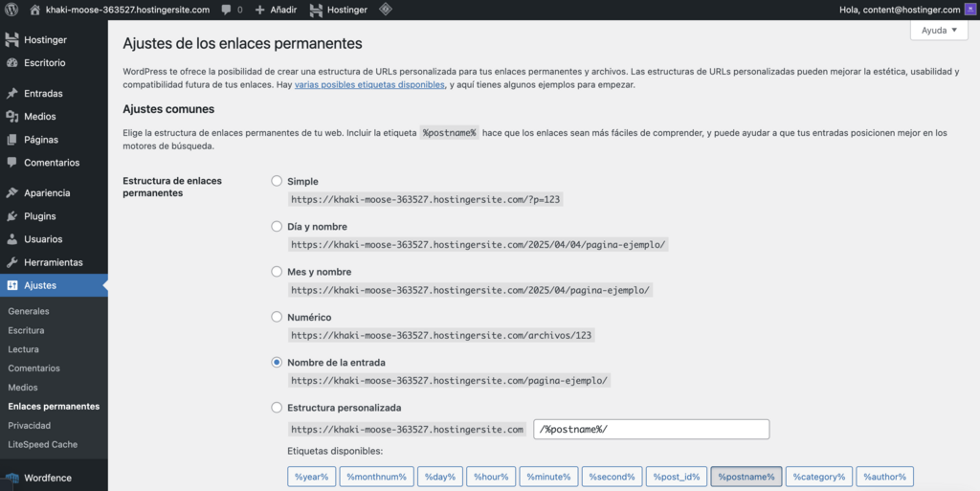Image resolution: width=980 pixels, height=491 pixels.
Task: Open the LiteSpeed Cache submenu item
Action: point(42,444)
